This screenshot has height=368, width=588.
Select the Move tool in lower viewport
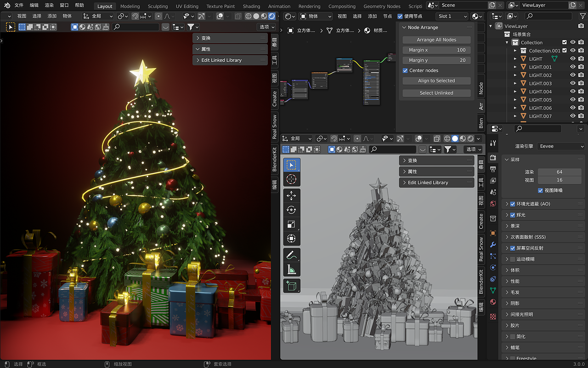[x=291, y=196]
